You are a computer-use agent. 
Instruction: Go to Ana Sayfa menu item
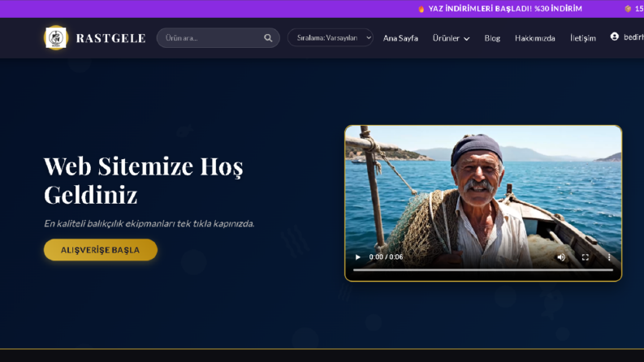(x=400, y=38)
